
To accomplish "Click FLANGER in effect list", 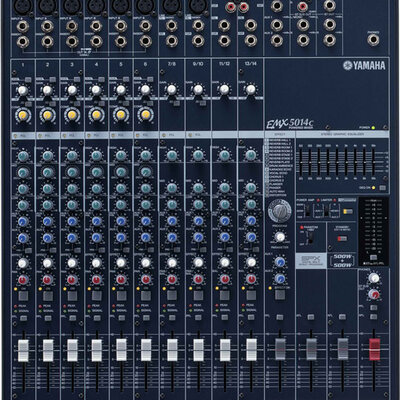I will click(x=276, y=184).
